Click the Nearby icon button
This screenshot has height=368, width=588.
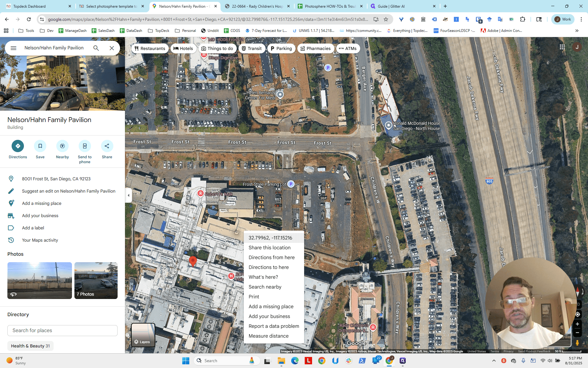click(x=62, y=146)
